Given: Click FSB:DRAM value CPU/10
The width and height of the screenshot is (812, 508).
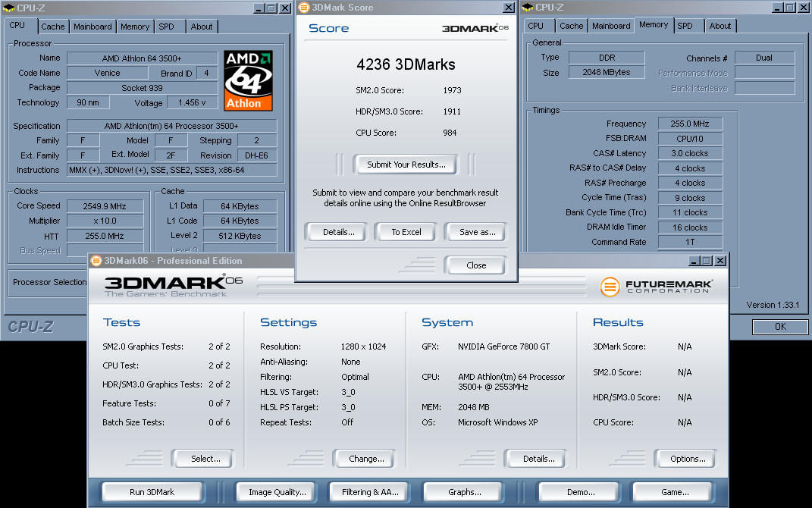Looking at the screenshot, I should [690, 139].
